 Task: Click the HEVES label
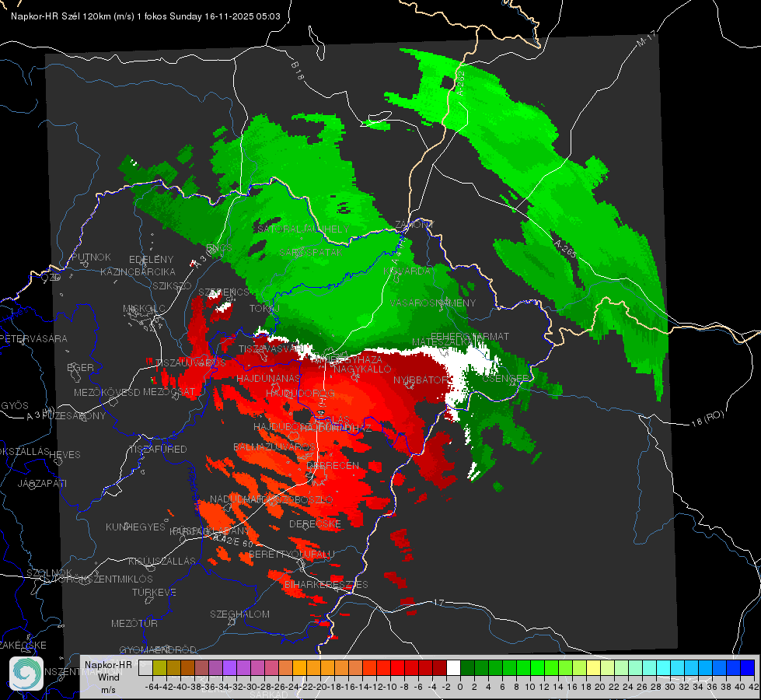[x=65, y=455]
